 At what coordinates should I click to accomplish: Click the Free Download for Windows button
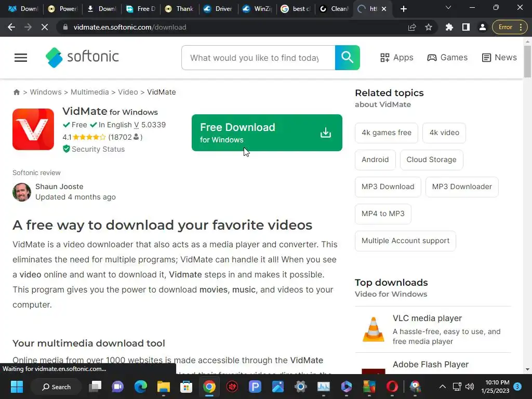(267, 132)
